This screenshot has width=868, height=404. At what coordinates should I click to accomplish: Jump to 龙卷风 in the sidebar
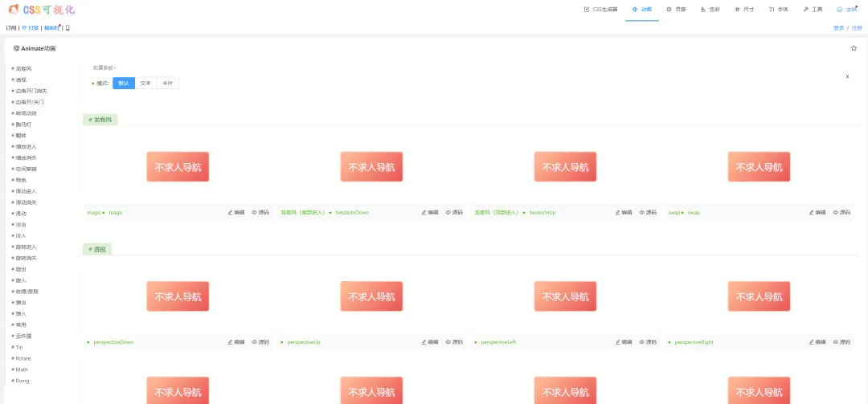tap(22, 68)
